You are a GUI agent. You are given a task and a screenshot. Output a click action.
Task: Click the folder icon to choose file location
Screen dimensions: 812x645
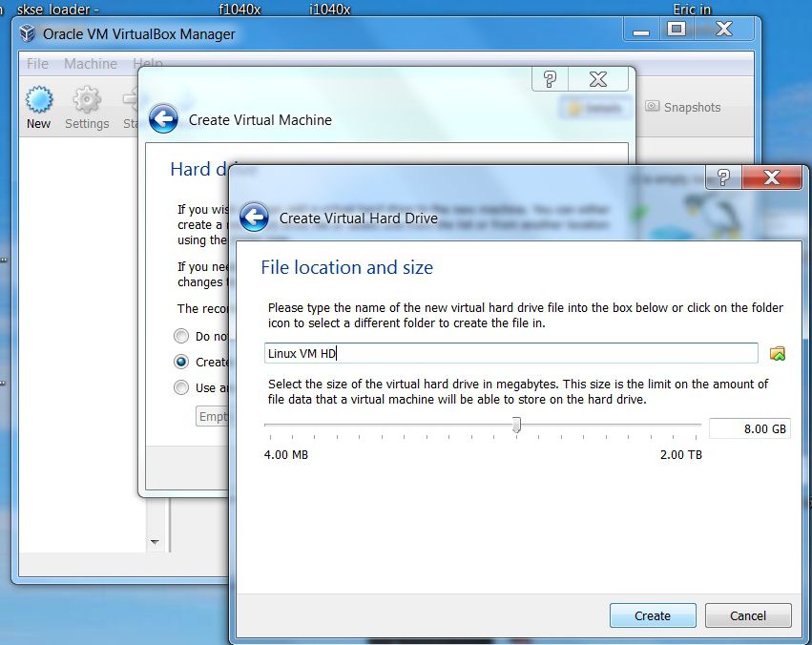pyautogui.click(x=778, y=354)
